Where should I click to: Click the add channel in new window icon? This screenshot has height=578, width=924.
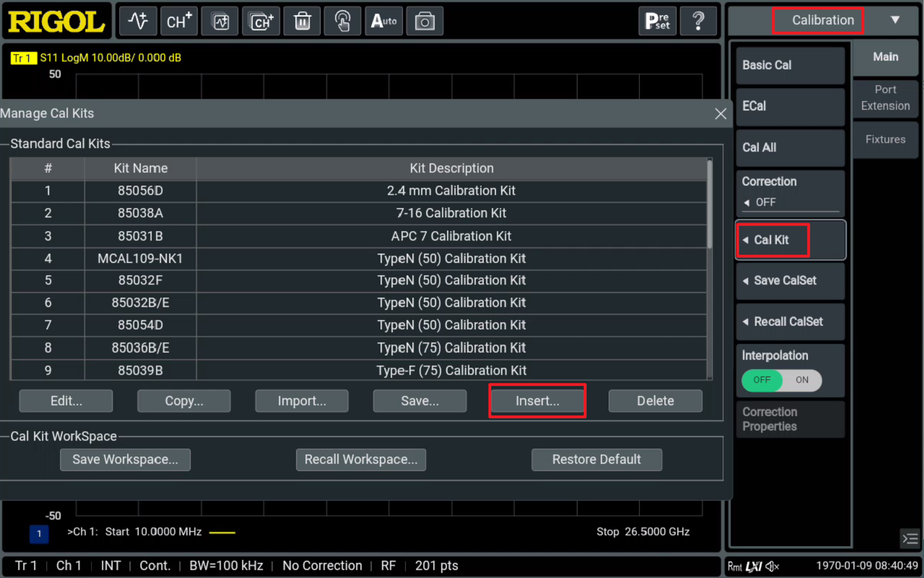click(x=261, y=21)
